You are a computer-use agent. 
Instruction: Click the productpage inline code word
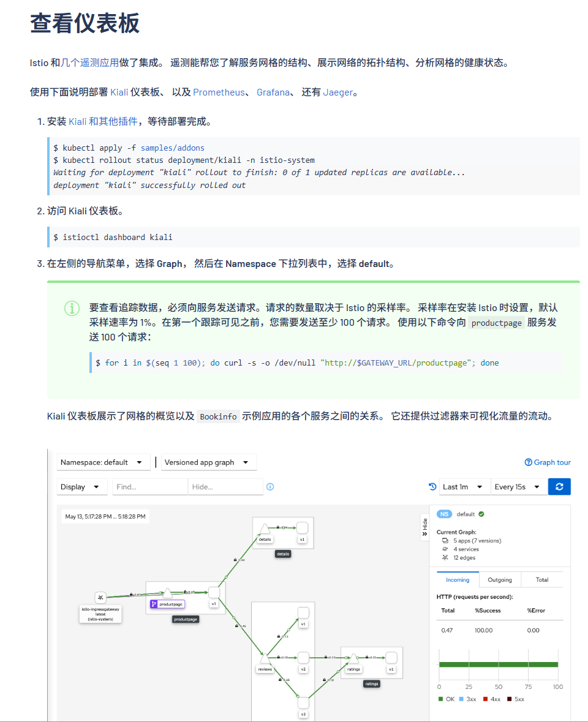pyautogui.click(x=496, y=323)
